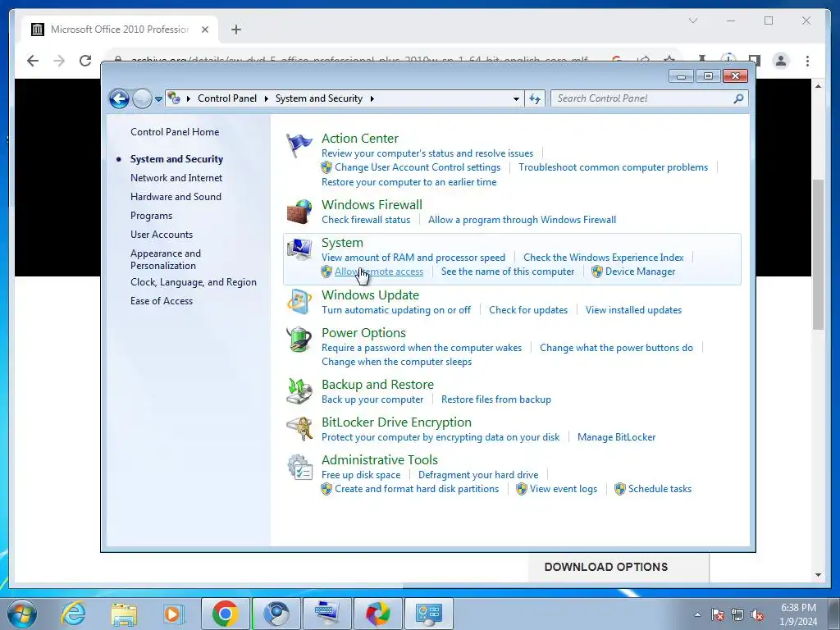Expand arrow after Control Panel breadcrumb
The width and height of the screenshot is (840, 630).
pyautogui.click(x=267, y=98)
